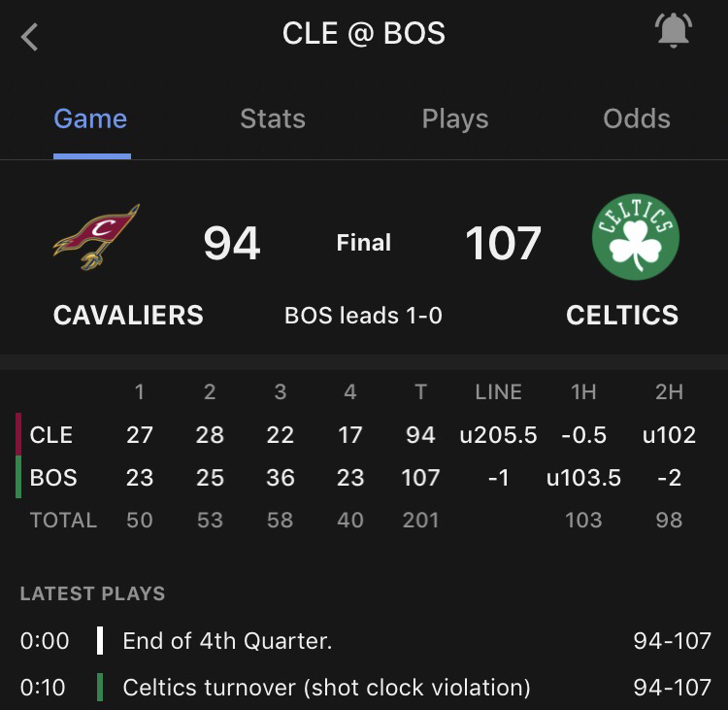Tap the u205.5 line value for CLE
Image resolution: width=728 pixels, height=710 pixels.
coord(498,435)
